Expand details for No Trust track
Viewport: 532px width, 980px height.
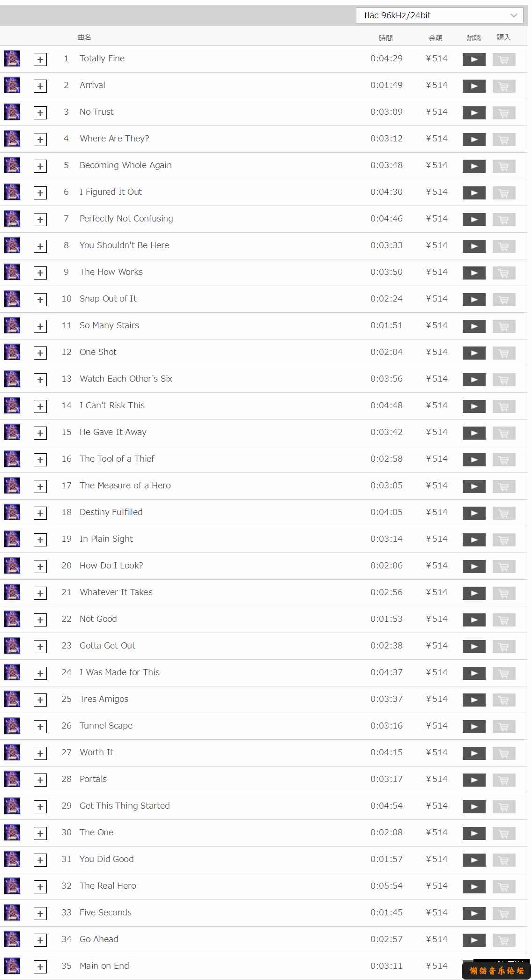click(40, 113)
